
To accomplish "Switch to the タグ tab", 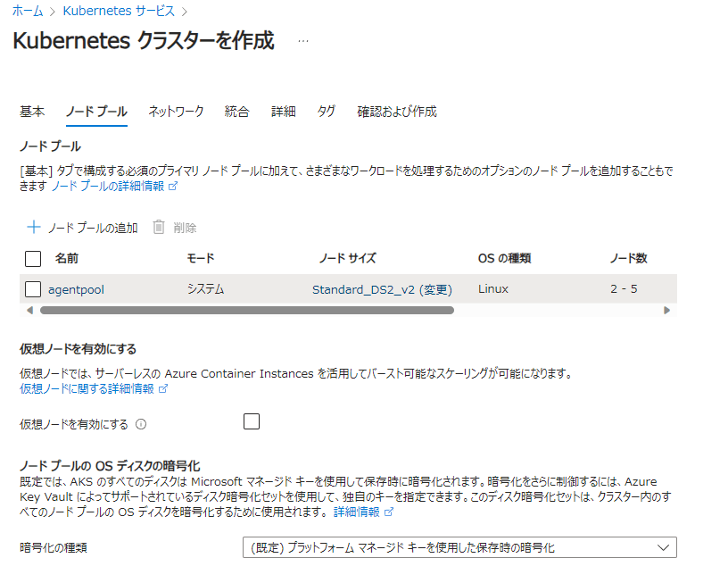I will [327, 112].
